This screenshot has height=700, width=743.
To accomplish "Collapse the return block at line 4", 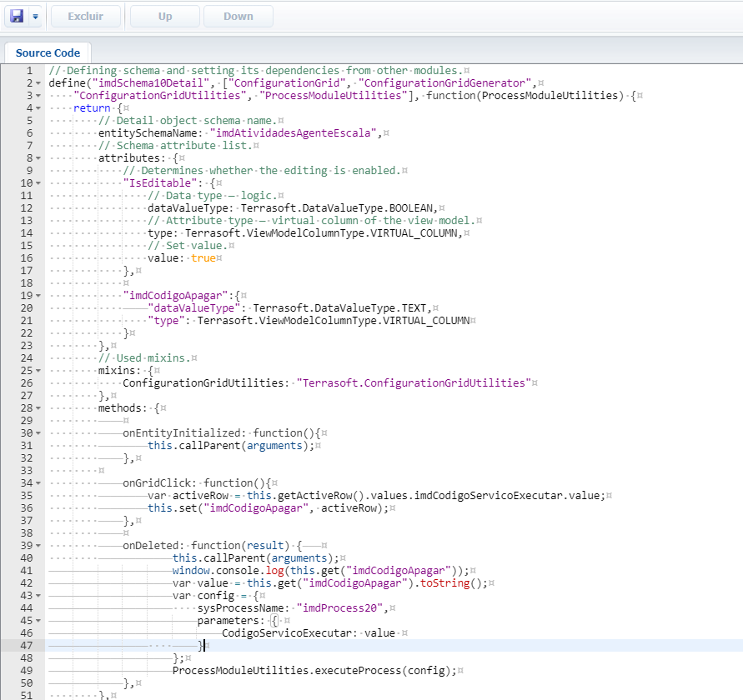I will tap(38, 108).
